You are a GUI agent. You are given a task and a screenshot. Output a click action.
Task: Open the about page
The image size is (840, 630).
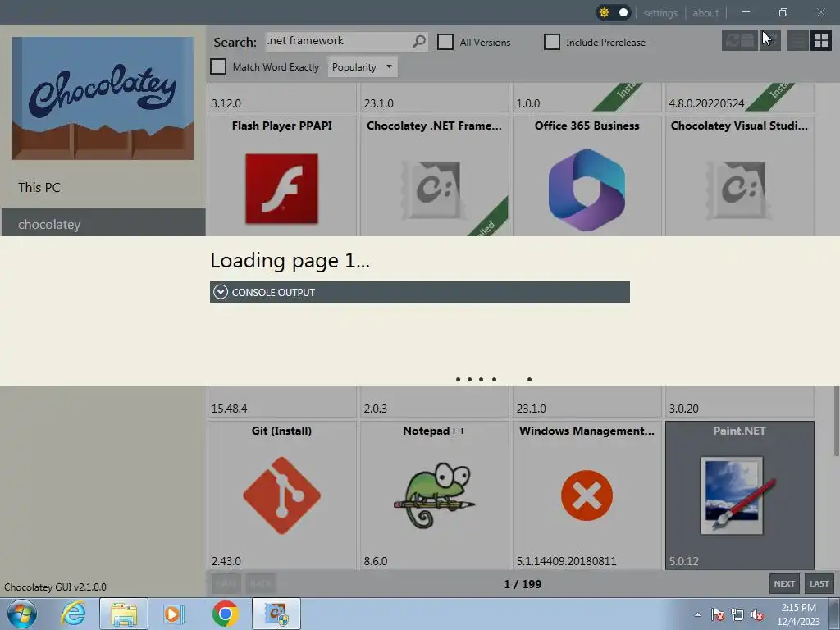705,13
